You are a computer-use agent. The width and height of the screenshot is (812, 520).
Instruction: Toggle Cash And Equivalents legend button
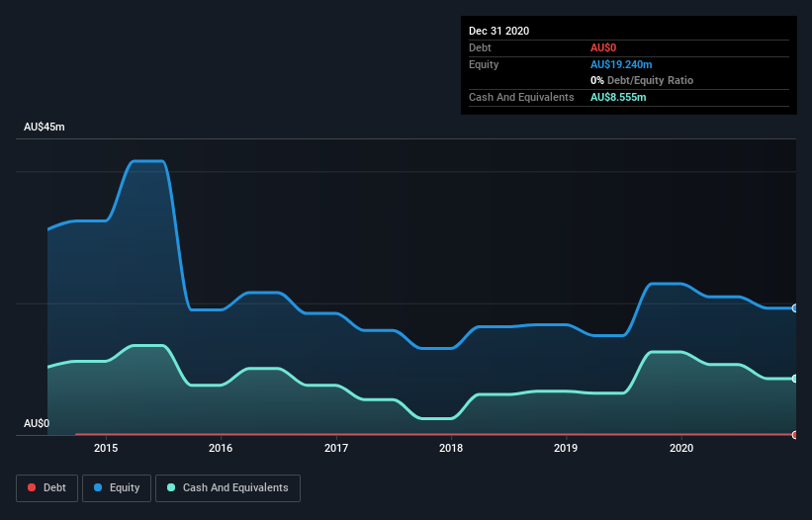tap(227, 488)
